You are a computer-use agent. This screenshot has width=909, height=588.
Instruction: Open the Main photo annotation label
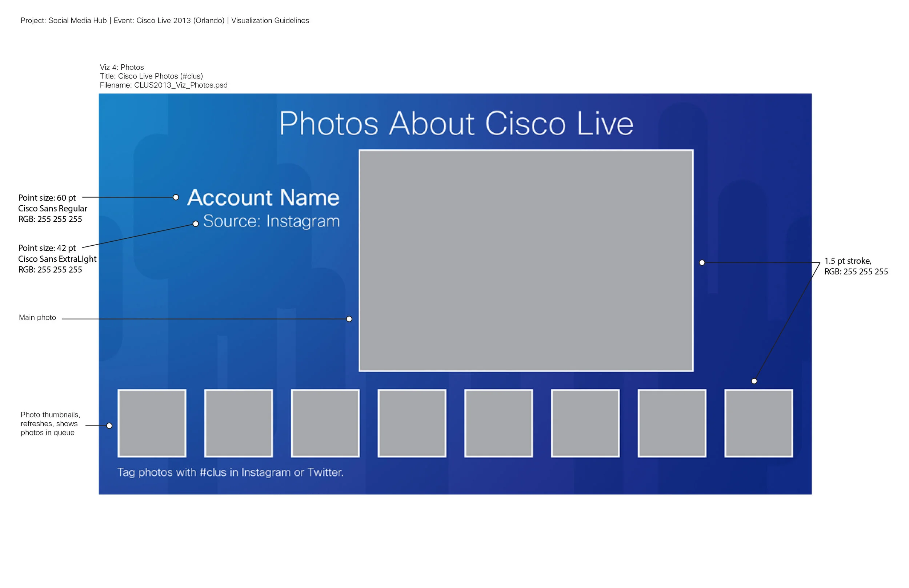pyautogui.click(x=37, y=317)
